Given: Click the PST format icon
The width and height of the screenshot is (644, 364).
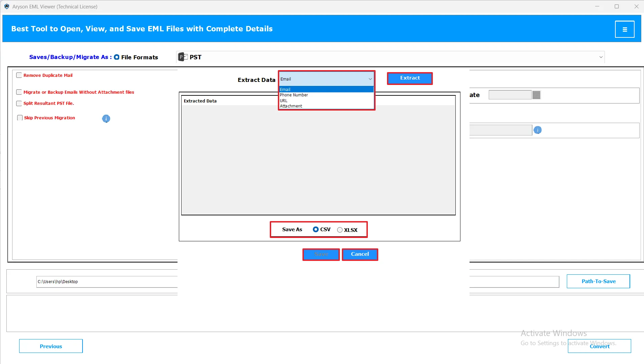Looking at the screenshot, I should 183,57.
